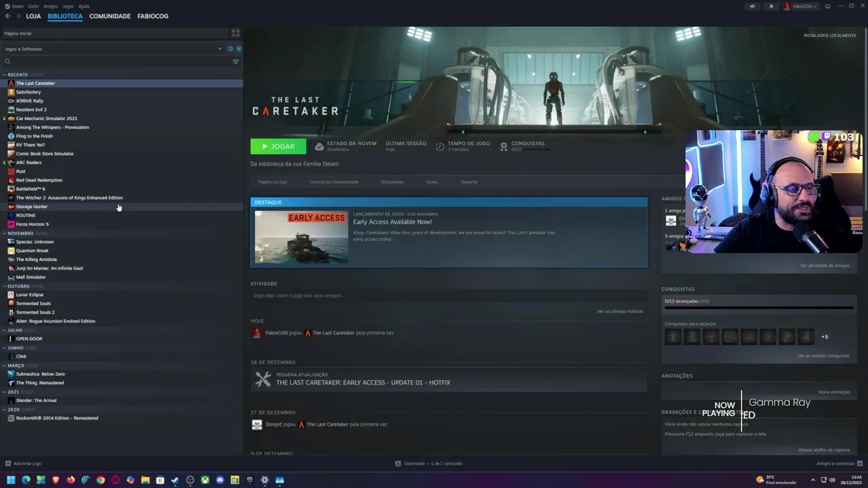Click the +5 more achievements indicator
The width and height of the screenshot is (868, 488).
pos(825,337)
